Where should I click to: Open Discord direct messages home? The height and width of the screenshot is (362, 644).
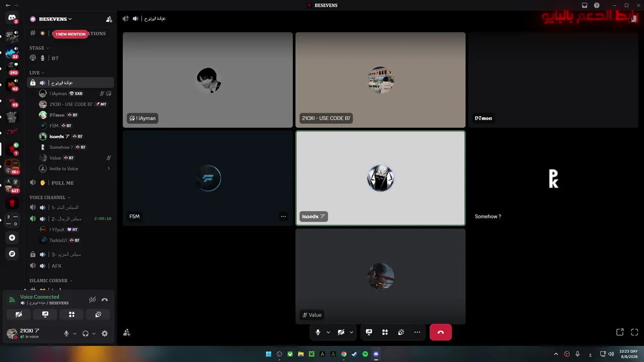12,18
